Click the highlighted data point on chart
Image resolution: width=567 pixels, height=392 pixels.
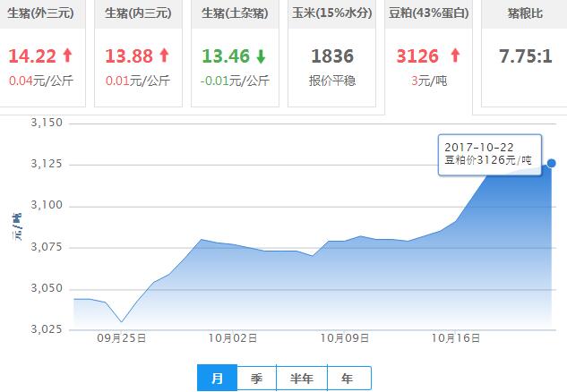point(552,163)
